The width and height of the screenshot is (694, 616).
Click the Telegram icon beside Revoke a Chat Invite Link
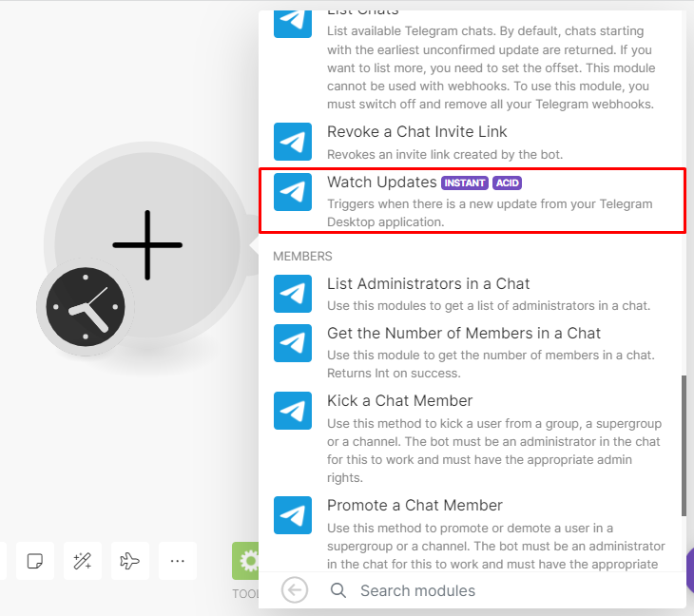pyautogui.click(x=293, y=142)
